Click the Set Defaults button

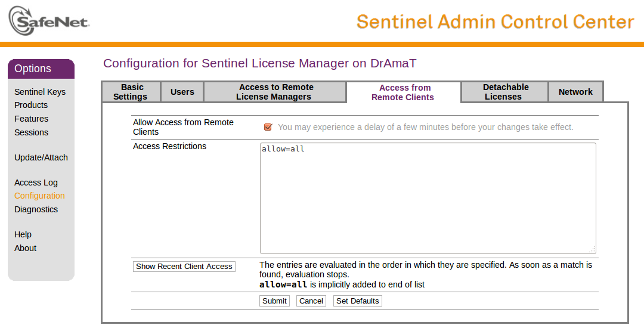(x=357, y=301)
